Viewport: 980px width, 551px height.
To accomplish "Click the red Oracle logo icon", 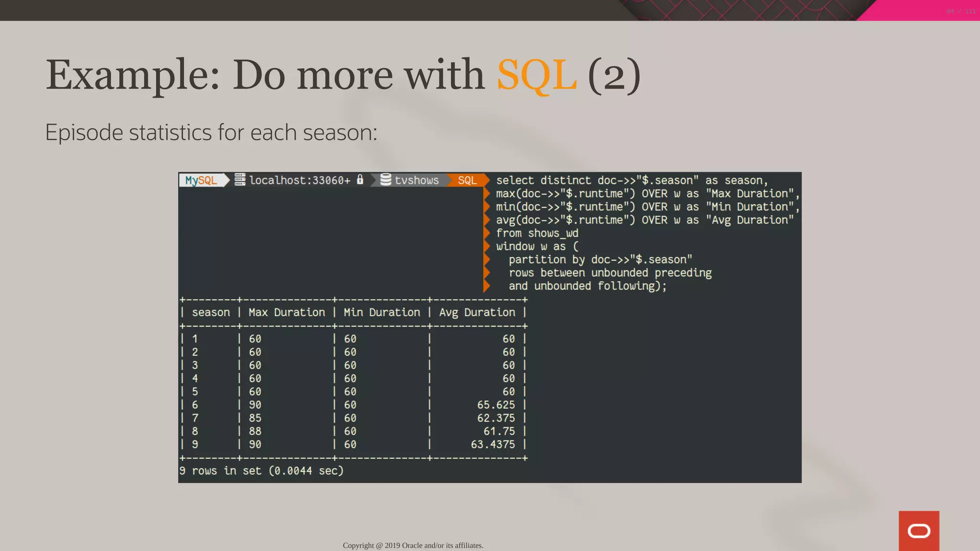I will [x=918, y=530].
